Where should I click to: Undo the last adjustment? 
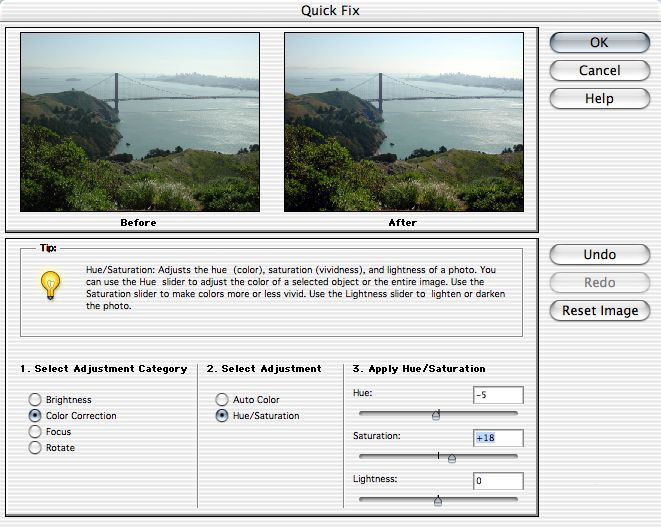[x=599, y=255]
